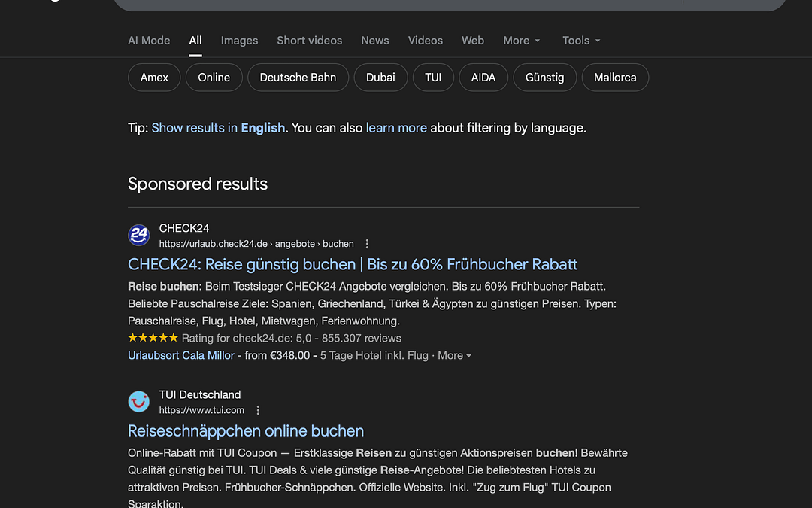
Task: Open the three-dot menu next to CHECK24 result
Action: pos(367,243)
